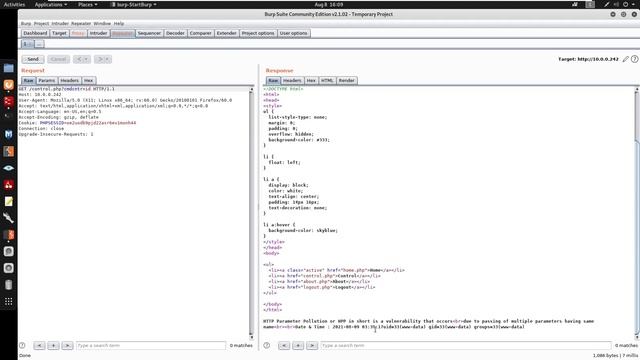This screenshot has height=360, width=640.
Task: Open the Places menu in top bar
Action: (x=88, y=4)
